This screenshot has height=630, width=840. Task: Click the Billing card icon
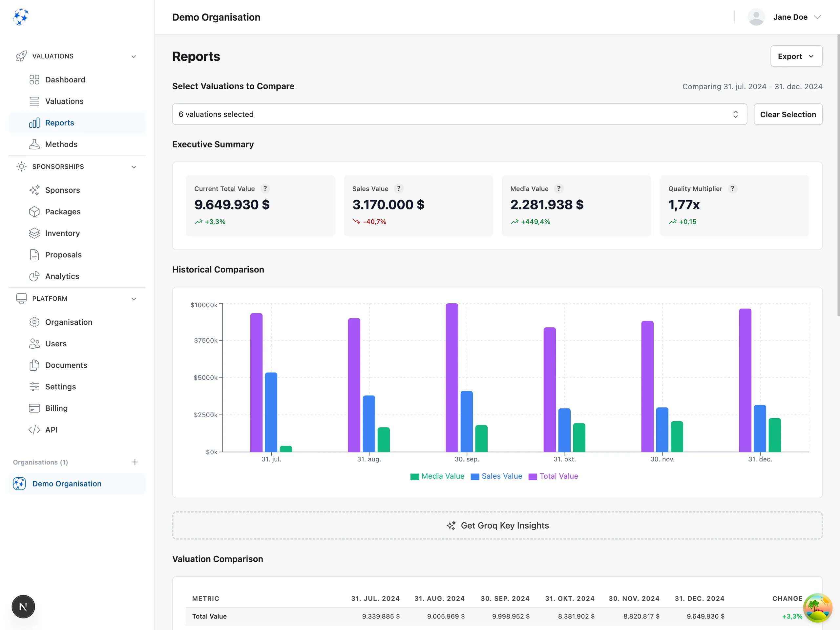point(34,408)
